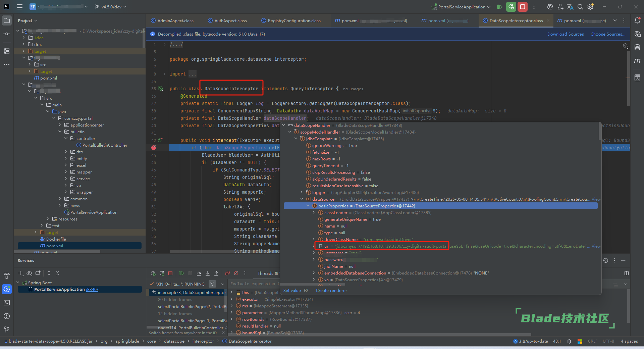Expand the embeddedDatabaseConnection node
This screenshot has height=349, width=644.
[x=314, y=273]
